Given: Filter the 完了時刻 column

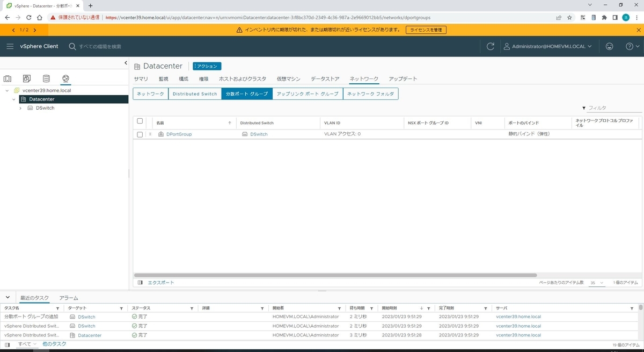Looking at the screenshot, I should [x=486, y=308].
